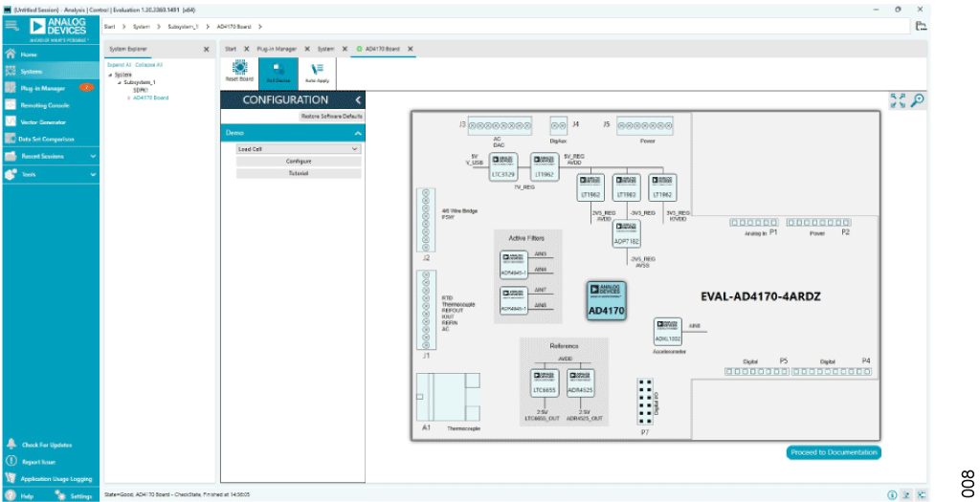
Task: Close the System Explorer panel
Action: 207,50
